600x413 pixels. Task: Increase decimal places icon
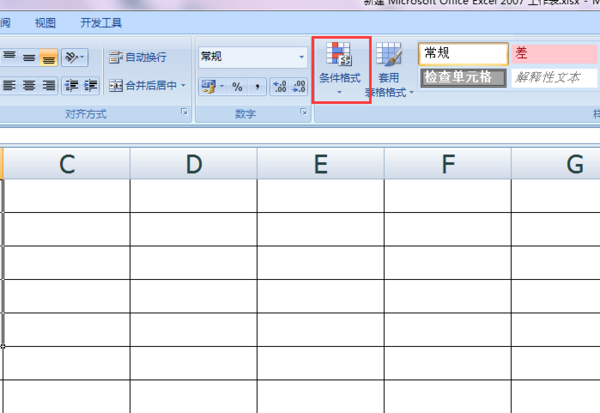point(280,87)
